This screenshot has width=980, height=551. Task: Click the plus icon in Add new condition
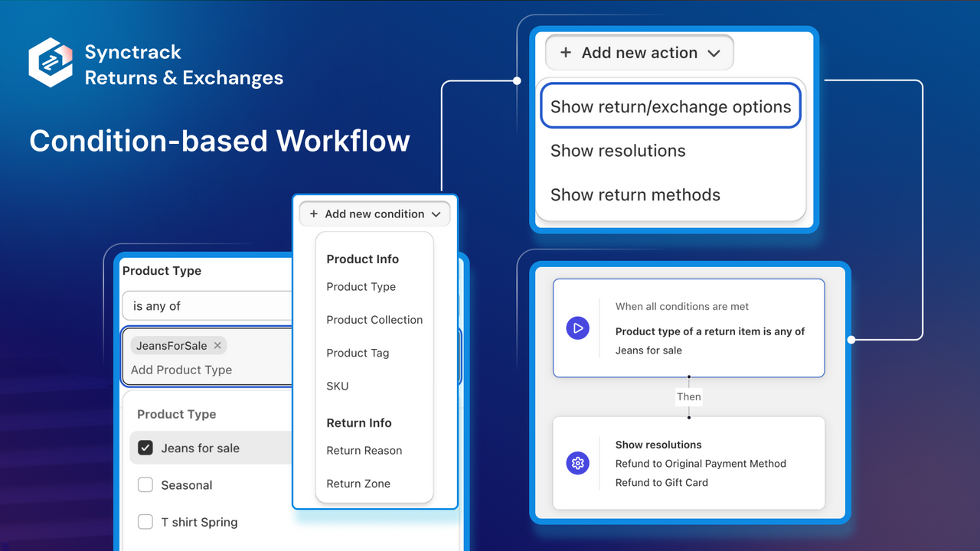pos(314,214)
